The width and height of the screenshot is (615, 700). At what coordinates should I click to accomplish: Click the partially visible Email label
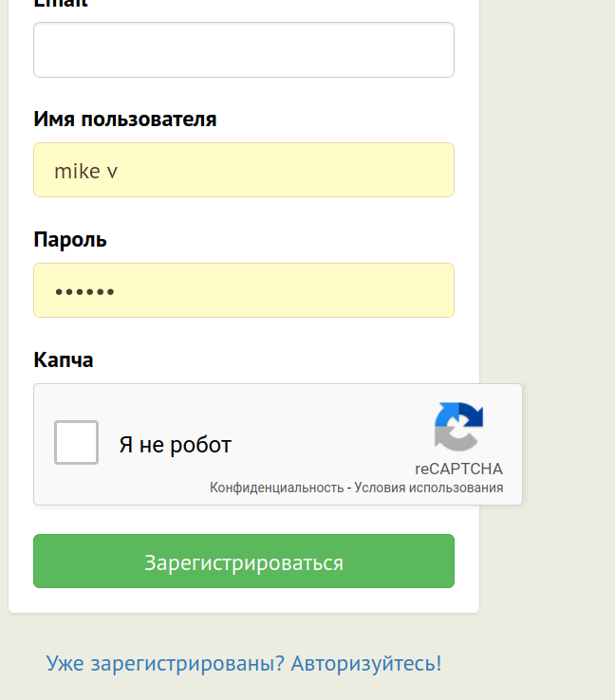[x=61, y=3]
